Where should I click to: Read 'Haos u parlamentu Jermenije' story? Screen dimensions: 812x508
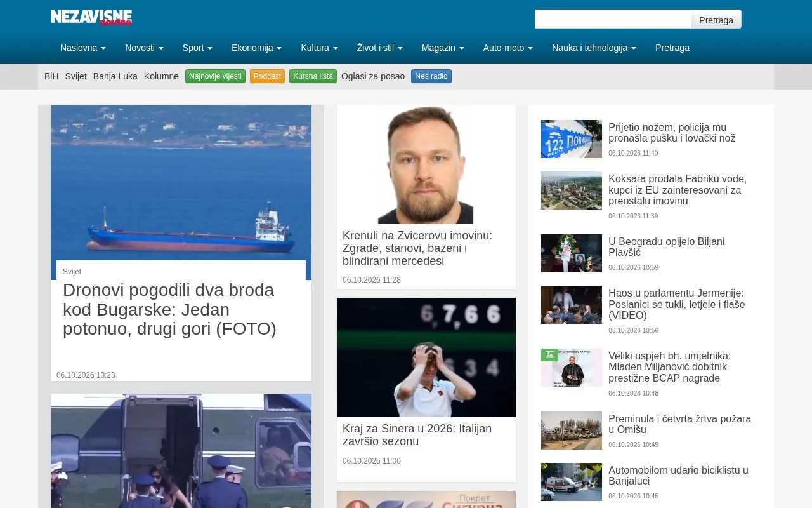coord(677,304)
